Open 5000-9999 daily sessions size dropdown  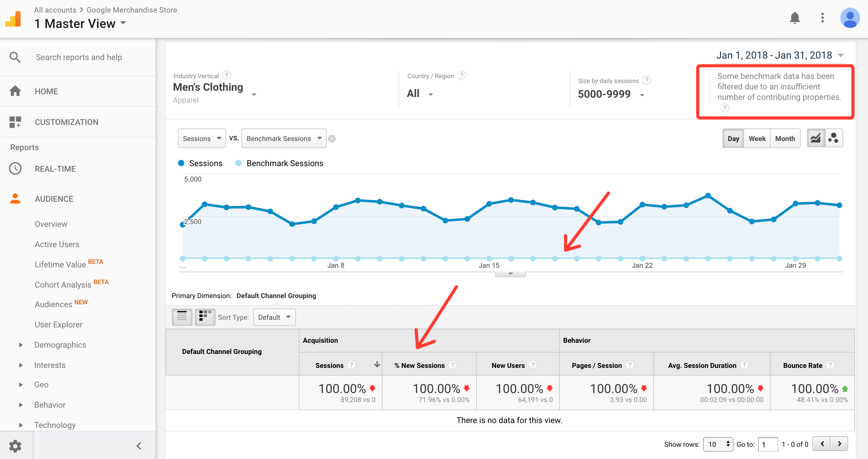(x=611, y=94)
